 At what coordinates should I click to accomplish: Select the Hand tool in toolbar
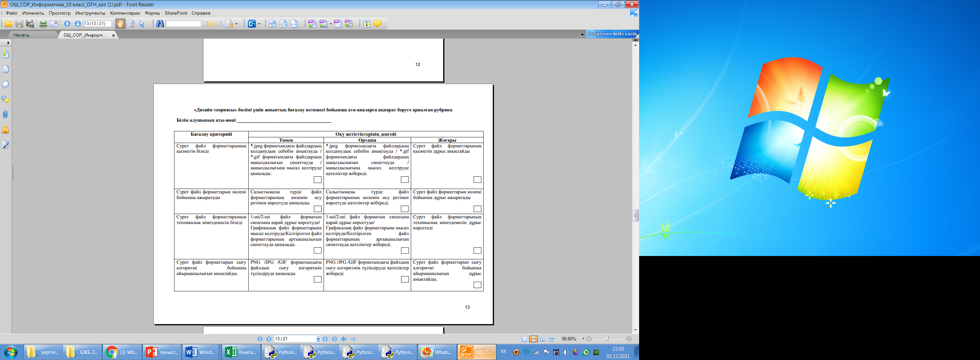pyautogui.click(x=120, y=24)
